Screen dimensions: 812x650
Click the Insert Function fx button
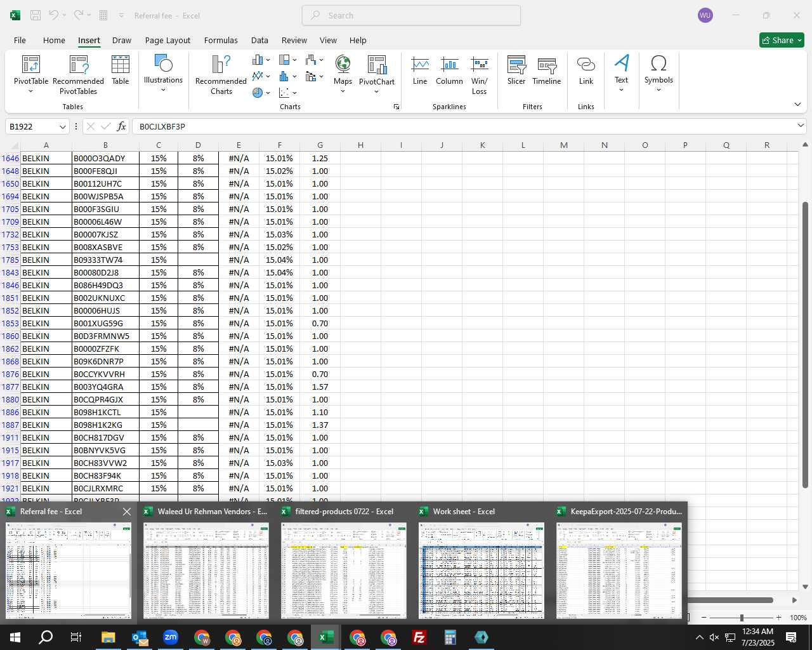pyautogui.click(x=122, y=126)
